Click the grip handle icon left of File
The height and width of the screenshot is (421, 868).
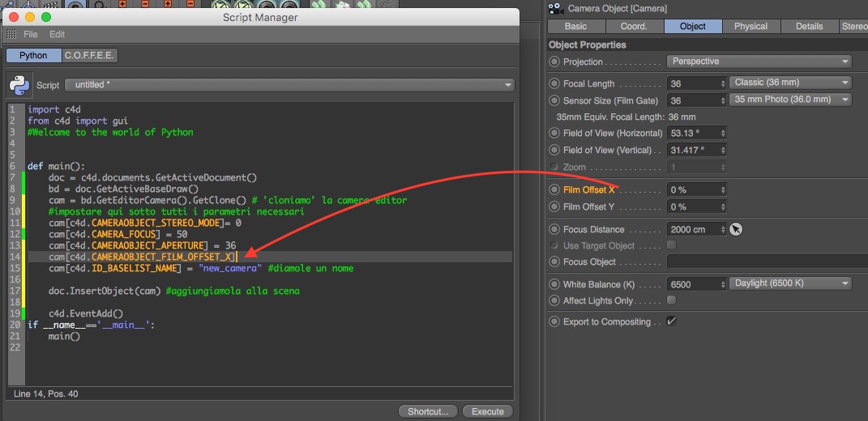click(x=11, y=34)
